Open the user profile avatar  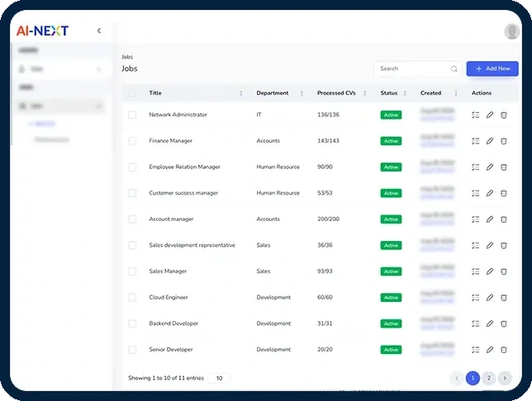[511, 31]
